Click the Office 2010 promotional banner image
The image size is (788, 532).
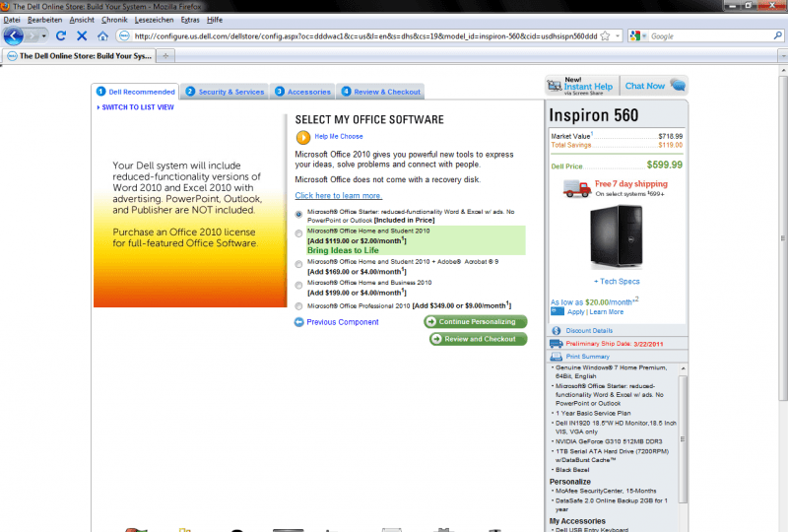click(x=190, y=210)
